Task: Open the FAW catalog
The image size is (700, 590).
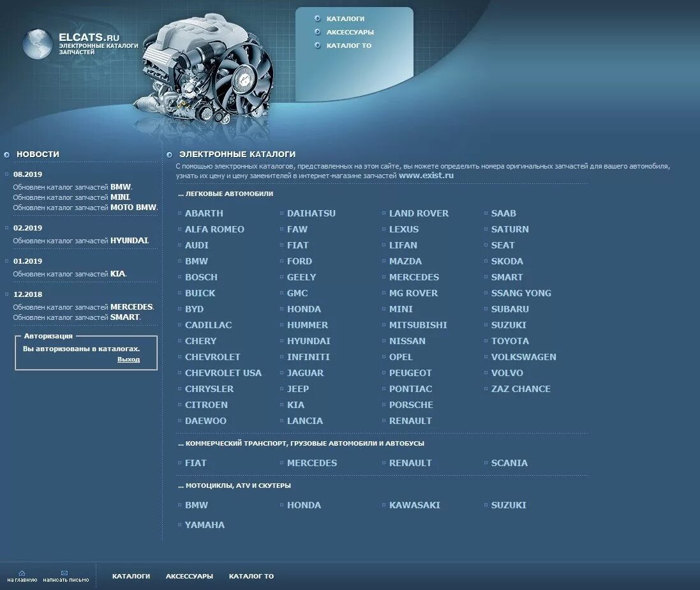Action: click(x=297, y=229)
